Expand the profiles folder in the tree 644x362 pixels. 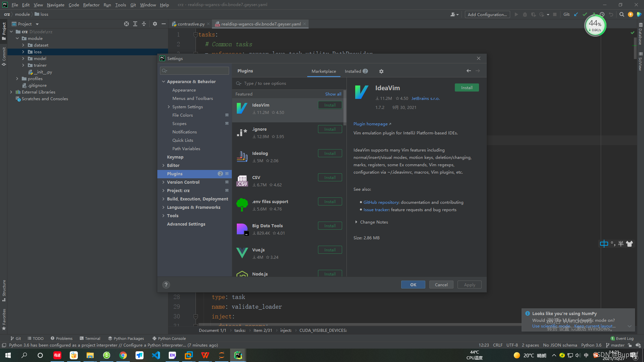tap(17, 78)
